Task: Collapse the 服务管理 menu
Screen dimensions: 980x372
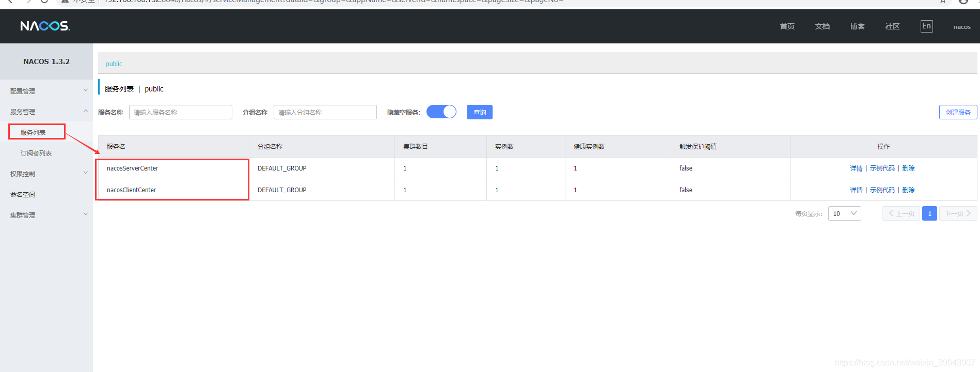Action: 46,112
